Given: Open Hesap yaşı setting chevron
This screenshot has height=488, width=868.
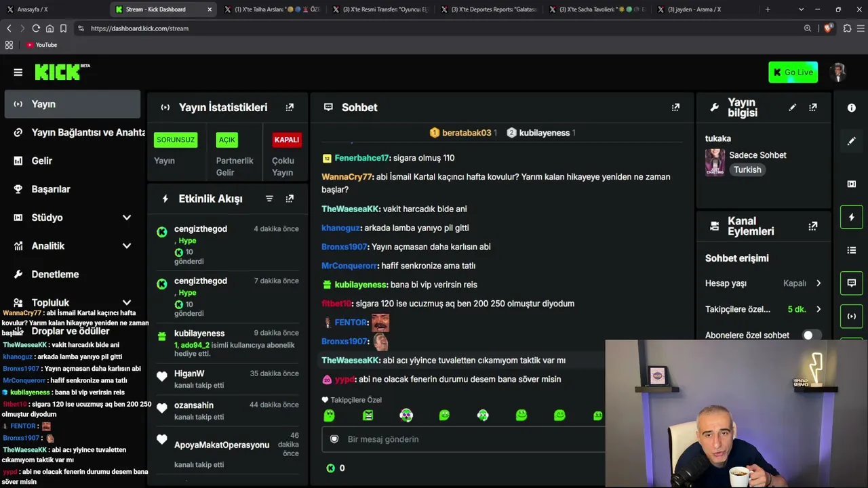Looking at the screenshot, I should (x=818, y=283).
